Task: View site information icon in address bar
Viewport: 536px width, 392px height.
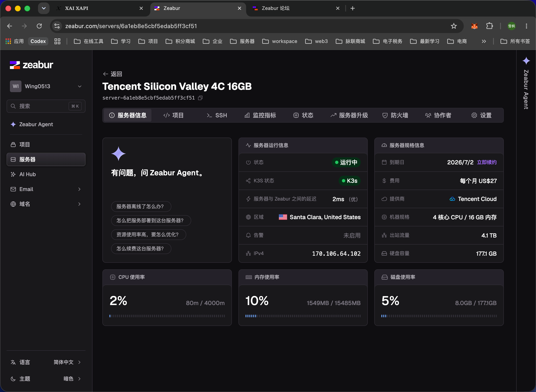Action: (57, 26)
